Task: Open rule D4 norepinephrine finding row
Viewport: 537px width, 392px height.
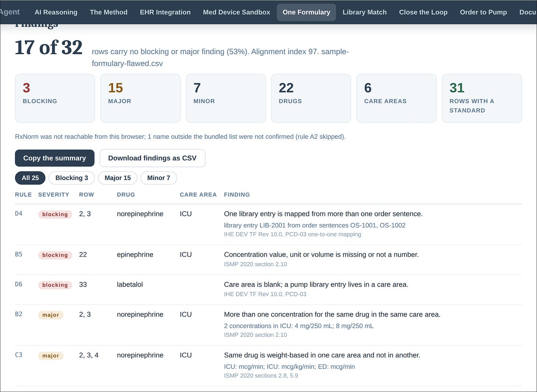Action: coord(268,224)
